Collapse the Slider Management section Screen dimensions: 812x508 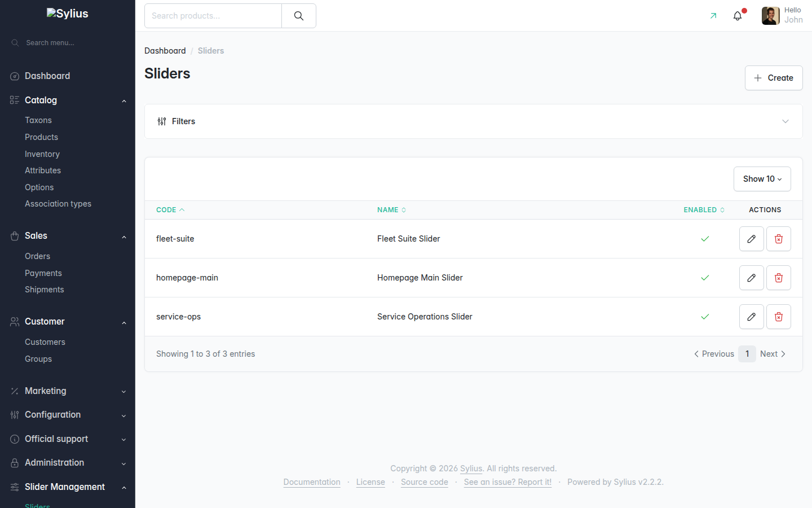pos(124,488)
